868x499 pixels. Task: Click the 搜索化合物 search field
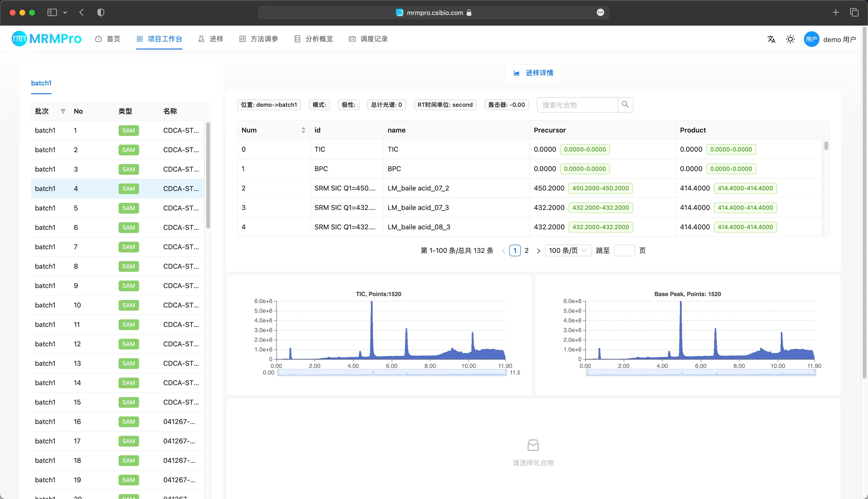pos(578,105)
